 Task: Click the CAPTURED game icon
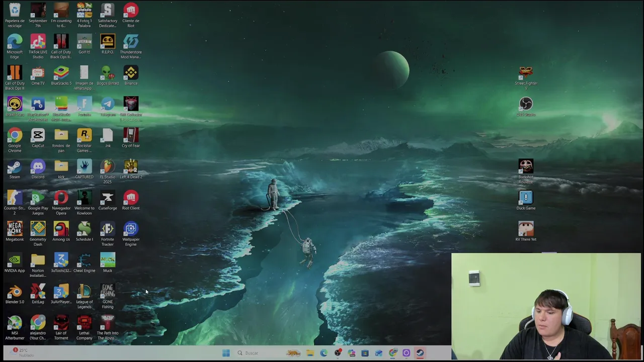[84, 169]
